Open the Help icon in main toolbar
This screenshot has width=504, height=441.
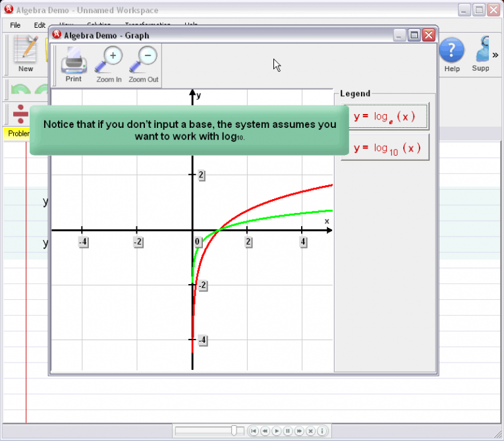click(451, 55)
